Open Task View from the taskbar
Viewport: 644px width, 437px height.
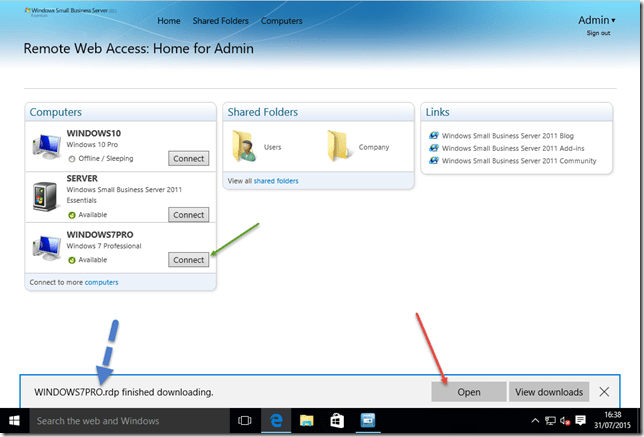(x=245, y=421)
